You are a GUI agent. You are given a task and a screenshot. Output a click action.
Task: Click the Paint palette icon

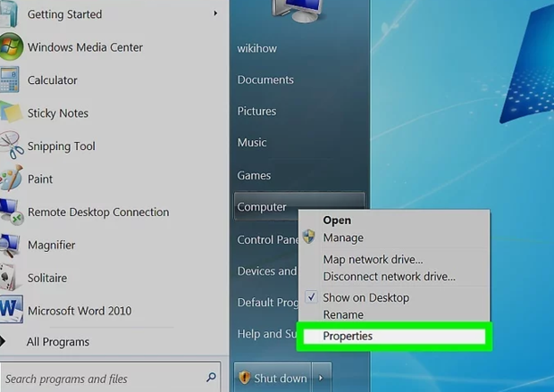12,178
